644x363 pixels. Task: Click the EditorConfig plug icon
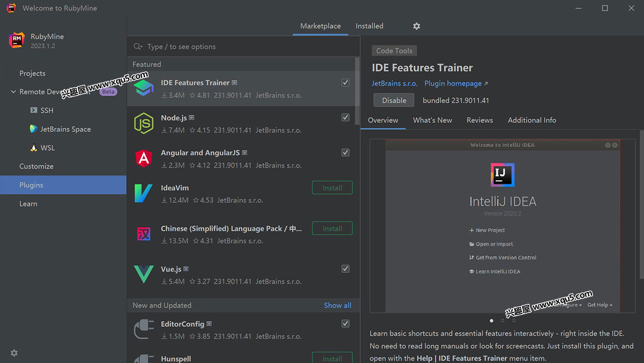tap(144, 329)
